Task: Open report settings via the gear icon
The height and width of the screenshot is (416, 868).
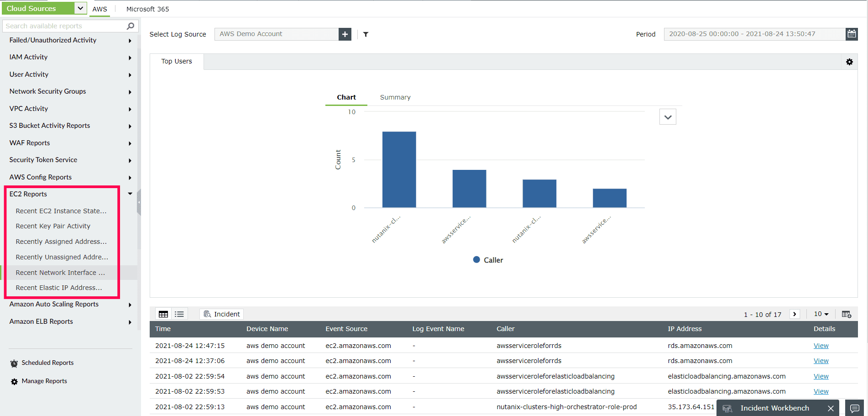Action: [849, 62]
